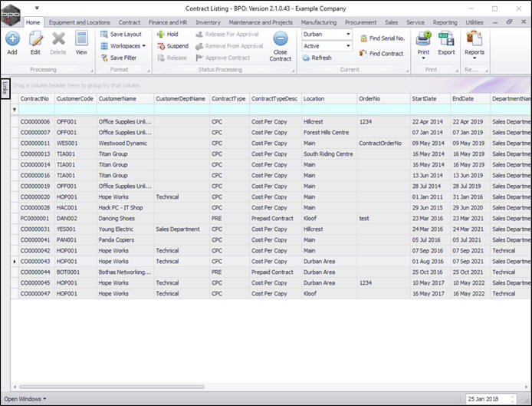Sort by the Location column header
Viewport: 532px width, 406px height.
[x=329, y=99]
